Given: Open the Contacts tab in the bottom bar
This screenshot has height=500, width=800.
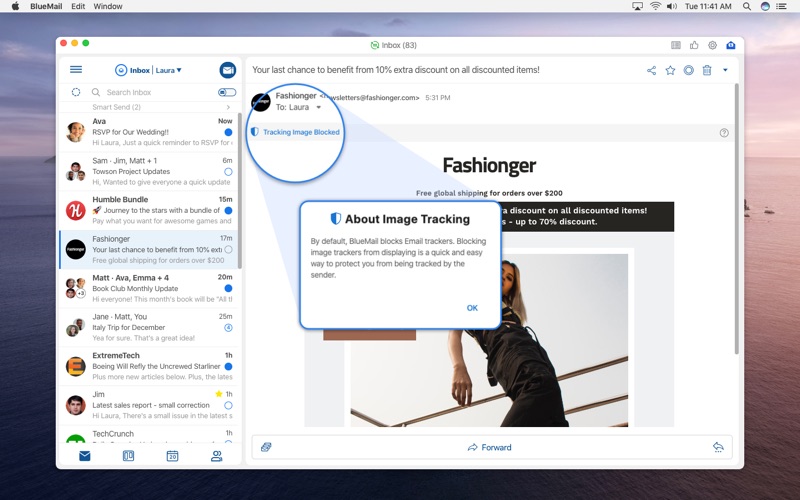Looking at the screenshot, I should pos(216,456).
